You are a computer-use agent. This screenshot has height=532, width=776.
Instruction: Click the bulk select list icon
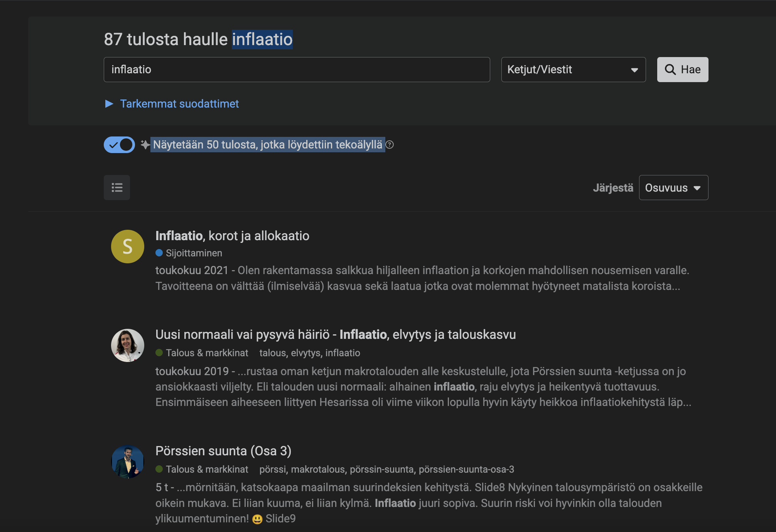point(117,188)
